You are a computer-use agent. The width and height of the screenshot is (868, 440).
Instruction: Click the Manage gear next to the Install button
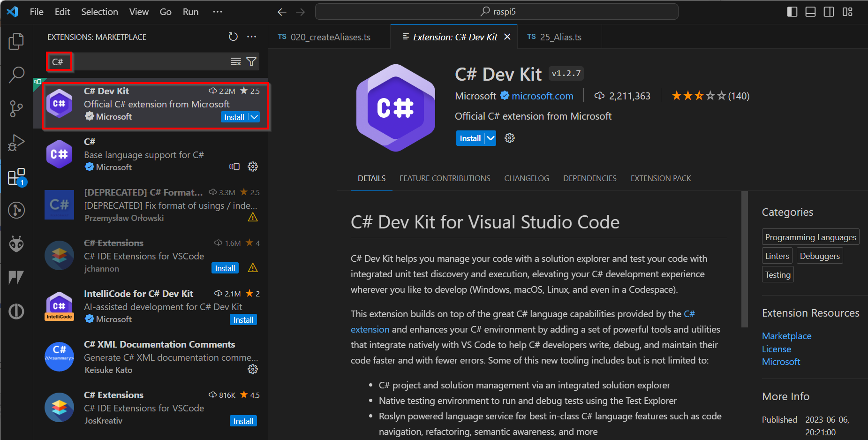(509, 138)
